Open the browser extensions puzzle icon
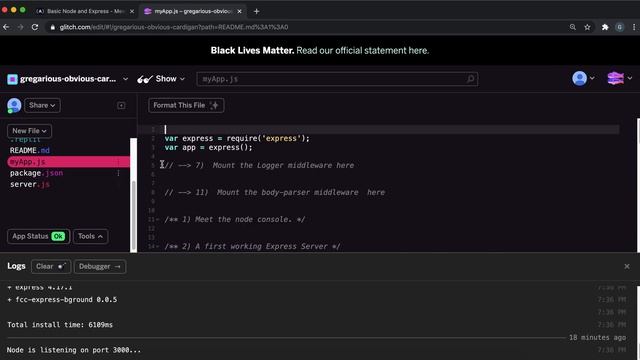 [605, 27]
